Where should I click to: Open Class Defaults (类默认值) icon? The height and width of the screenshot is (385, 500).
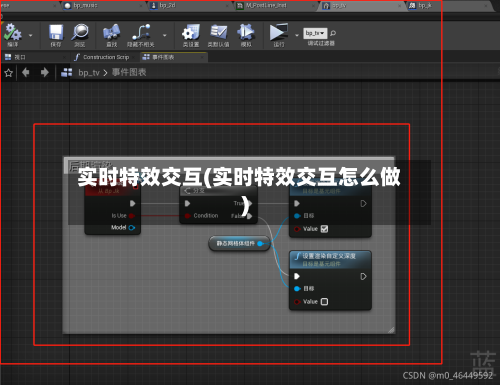(218, 32)
